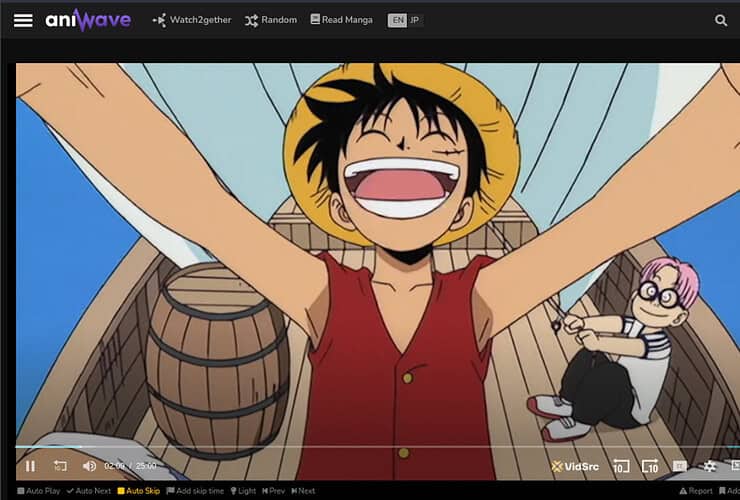Rewind video 10 seconds
The height and width of the screenshot is (500, 740).
tap(621, 467)
